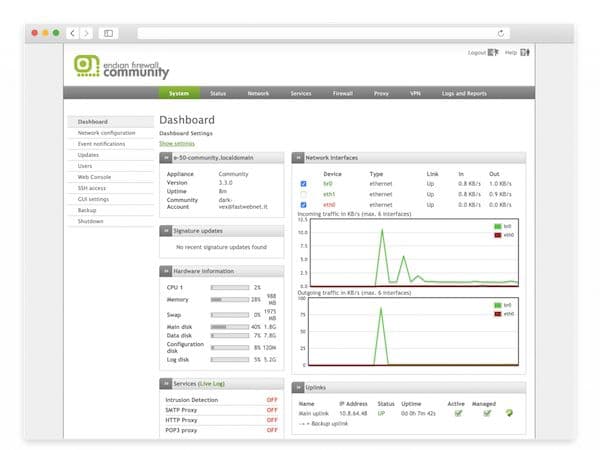Viewport: 600px width, 450px height.
Task: Open SSH access in the sidebar
Action: click(x=111, y=188)
